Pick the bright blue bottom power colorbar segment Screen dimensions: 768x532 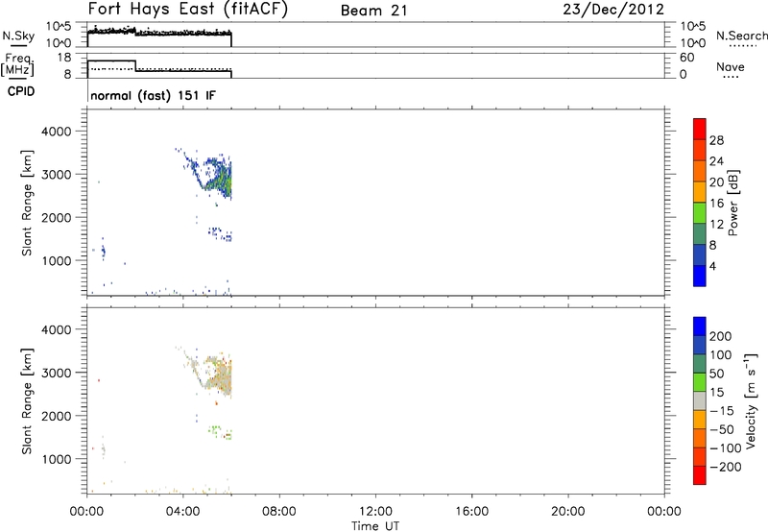[700, 276]
